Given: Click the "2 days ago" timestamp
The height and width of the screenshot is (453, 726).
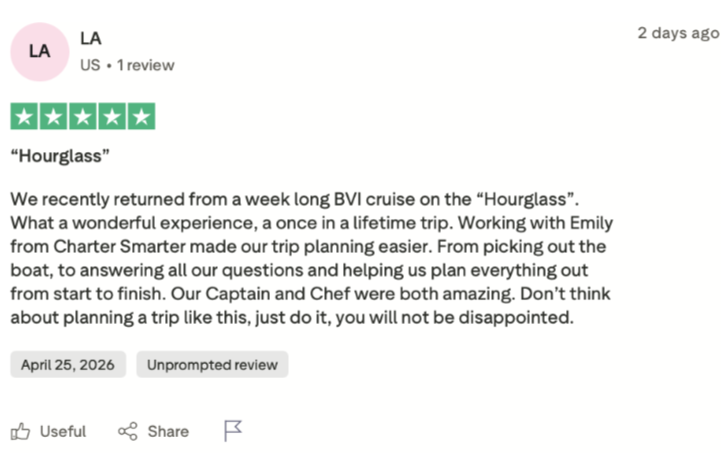Looking at the screenshot, I should (678, 33).
